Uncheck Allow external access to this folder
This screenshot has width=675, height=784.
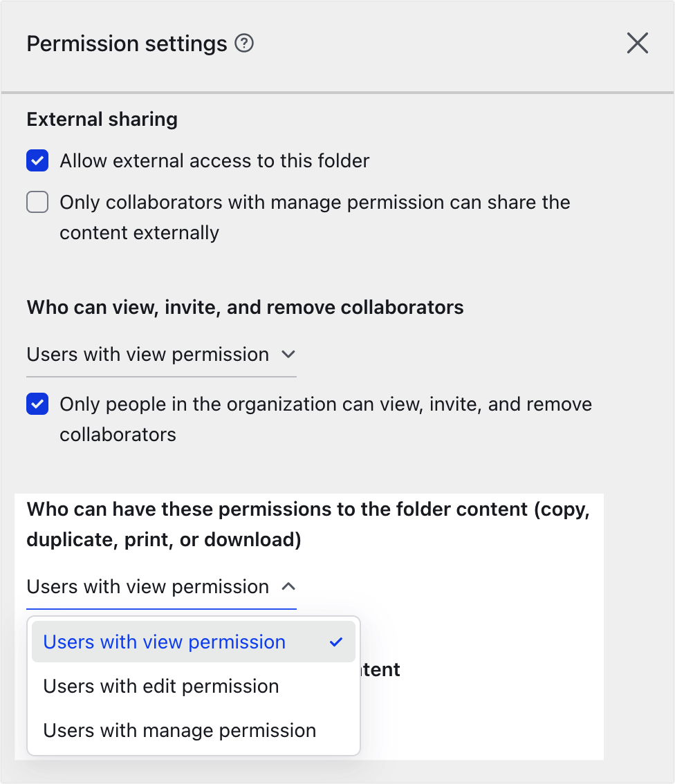[37, 161]
